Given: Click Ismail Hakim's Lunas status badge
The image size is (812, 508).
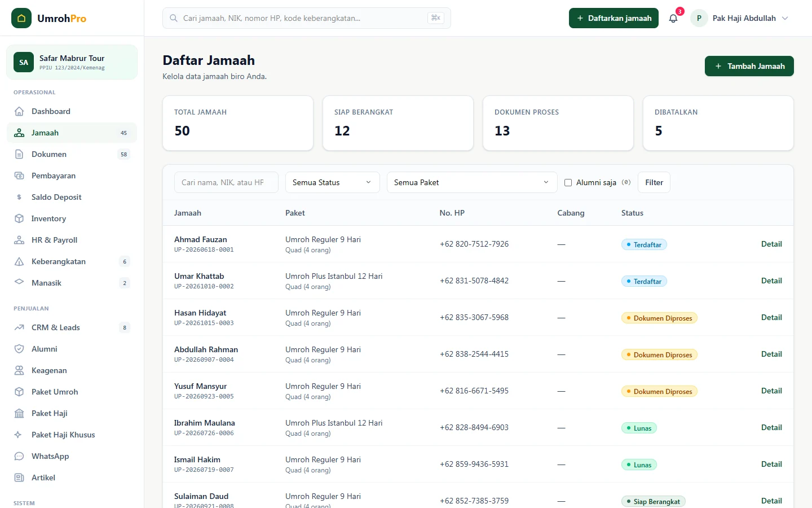Looking at the screenshot, I should coord(639,465).
